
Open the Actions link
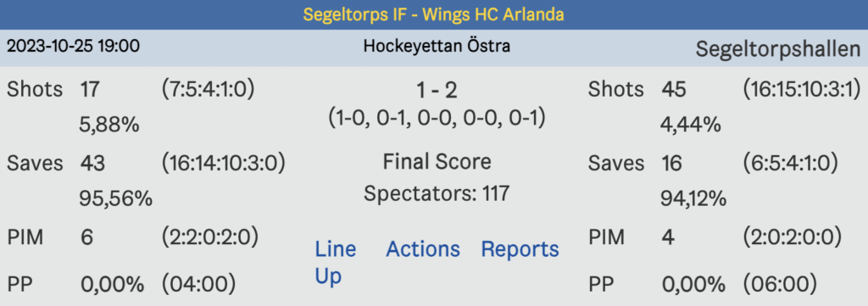click(x=423, y=249)
